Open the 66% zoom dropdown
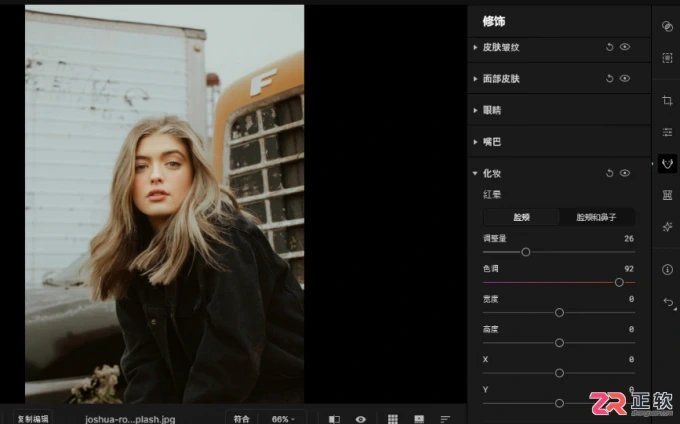 [x=283, y=419]
